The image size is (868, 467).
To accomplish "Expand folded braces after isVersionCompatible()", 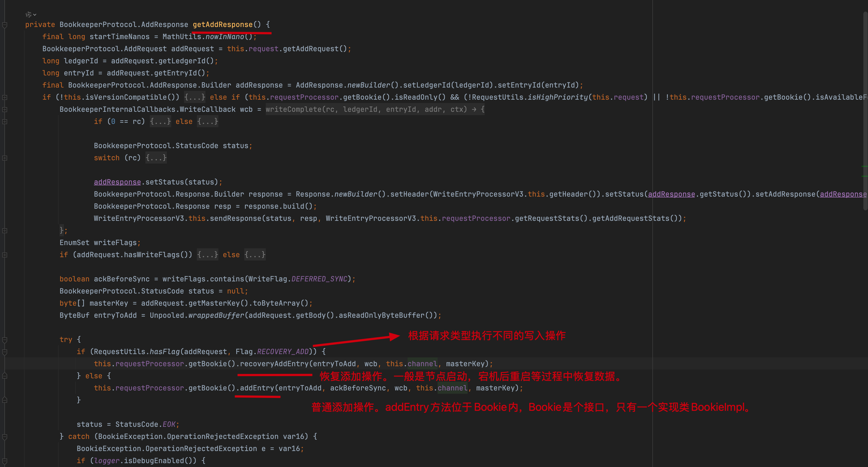I will (x=194, y=97).
